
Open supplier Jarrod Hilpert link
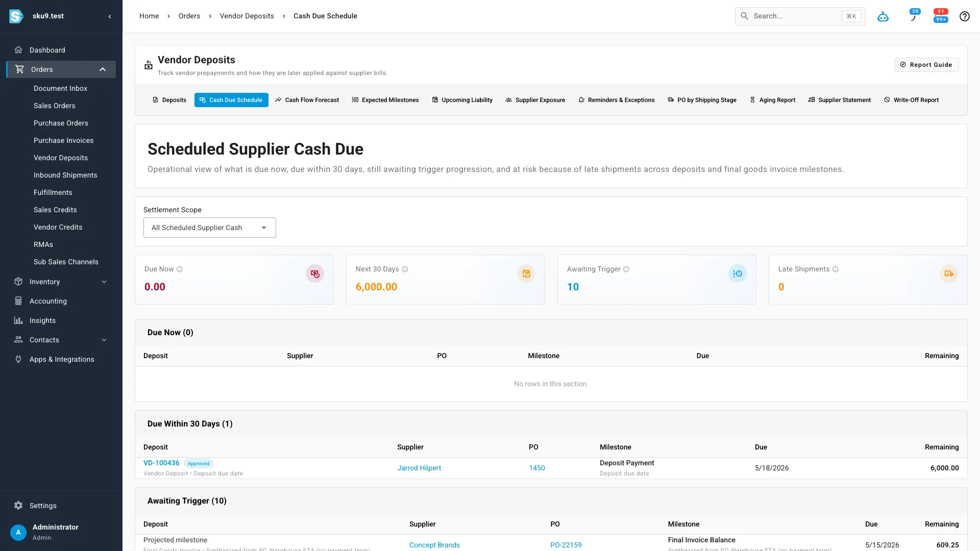coord(419,468)
